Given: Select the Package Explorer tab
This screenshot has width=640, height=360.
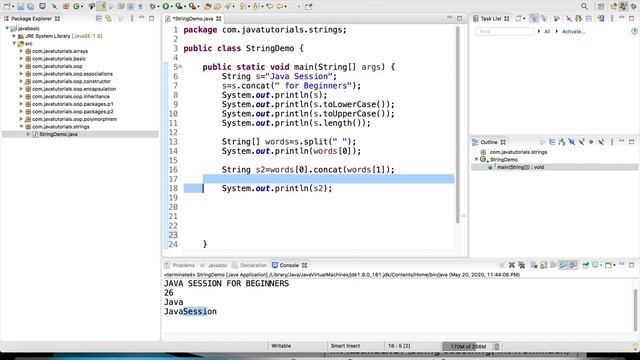Looking at the screenshot, I should click(31, 18).
